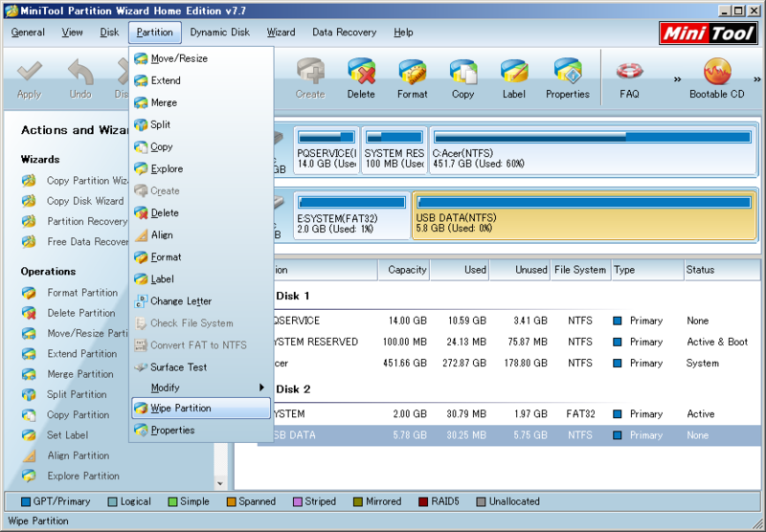The image size is (766, 532).
Task: Open the Disk menu
Action: (109, 33)
